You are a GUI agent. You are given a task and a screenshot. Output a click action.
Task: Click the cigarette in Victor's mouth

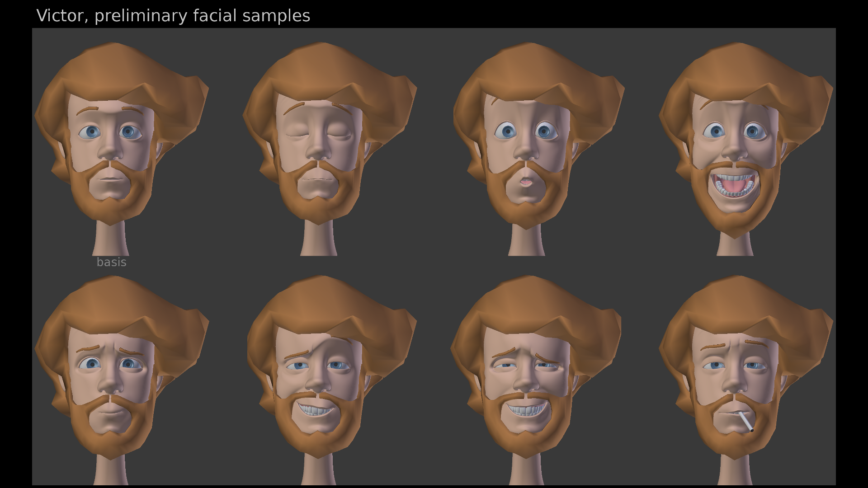(745, 421)
